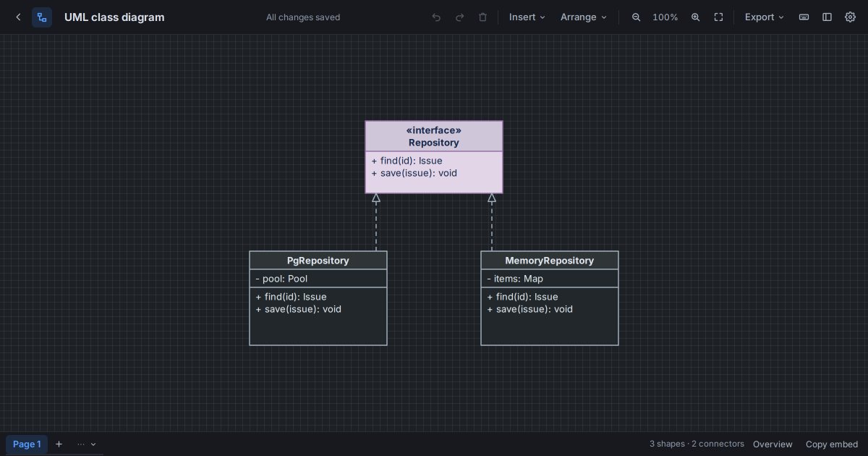Switch to the Page 1 tab
The image size is (868, 456).
click(27, 444)
